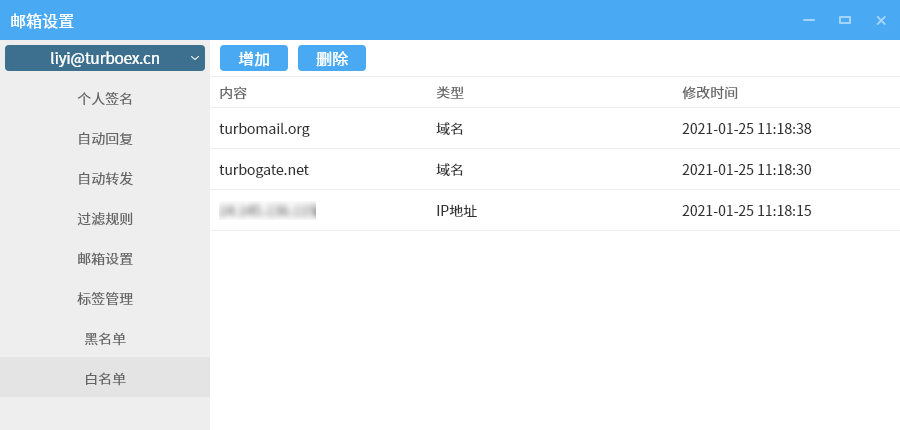Viewport: 900px width, 430px height.
Task: Open 个人签名 settings section
Action: (105, 99)
